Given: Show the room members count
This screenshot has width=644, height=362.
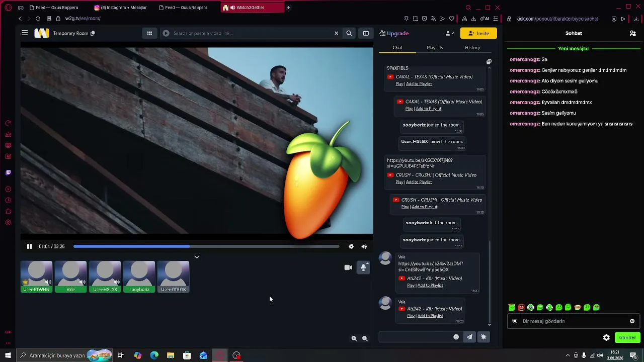Looking at the screenshot, I should tap(450, 33).
